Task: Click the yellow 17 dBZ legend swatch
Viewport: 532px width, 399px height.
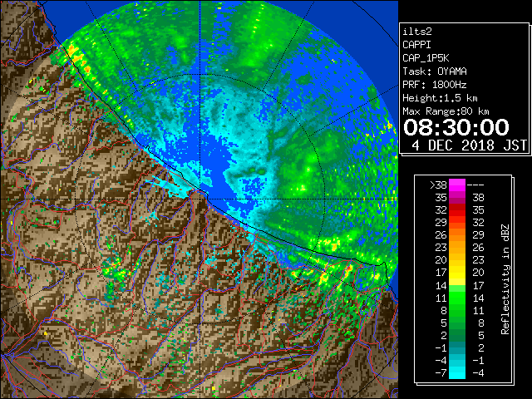Action: 457,273
